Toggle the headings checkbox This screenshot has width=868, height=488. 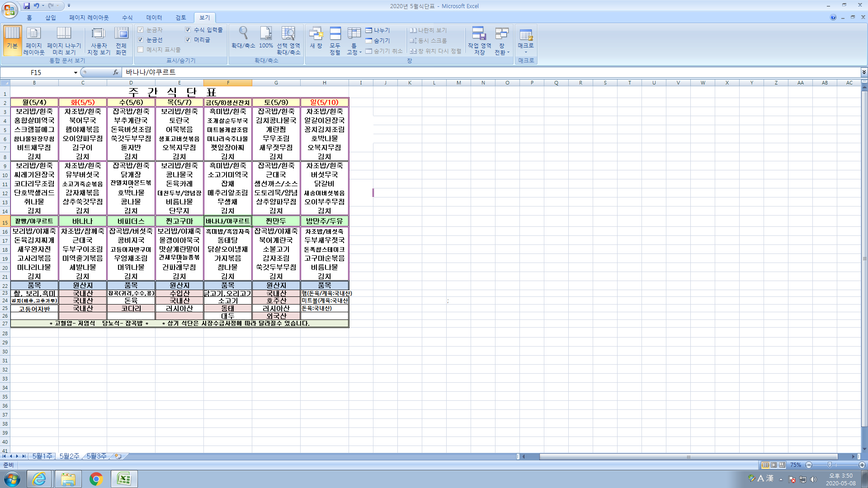188,40
